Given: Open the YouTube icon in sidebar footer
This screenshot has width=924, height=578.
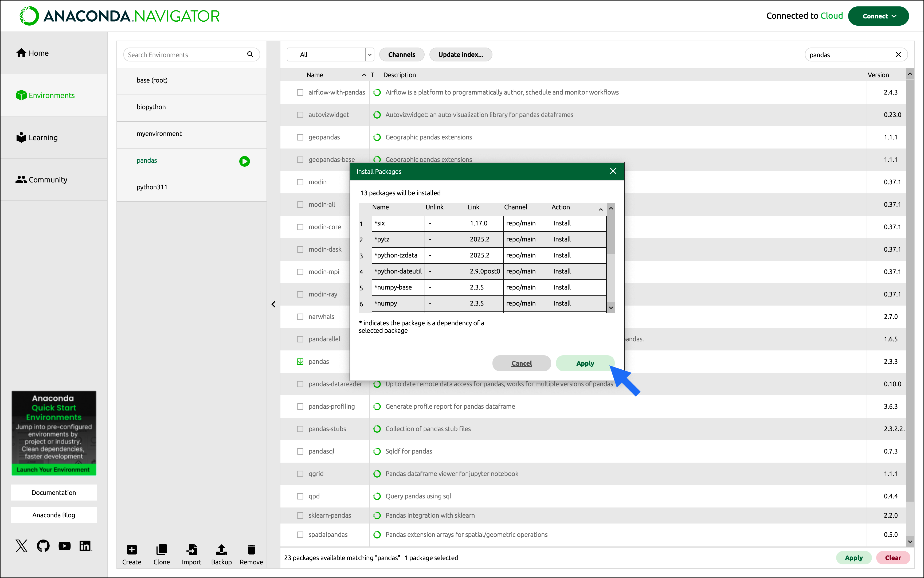Looking at the screenshot, I should coord(65,545).
